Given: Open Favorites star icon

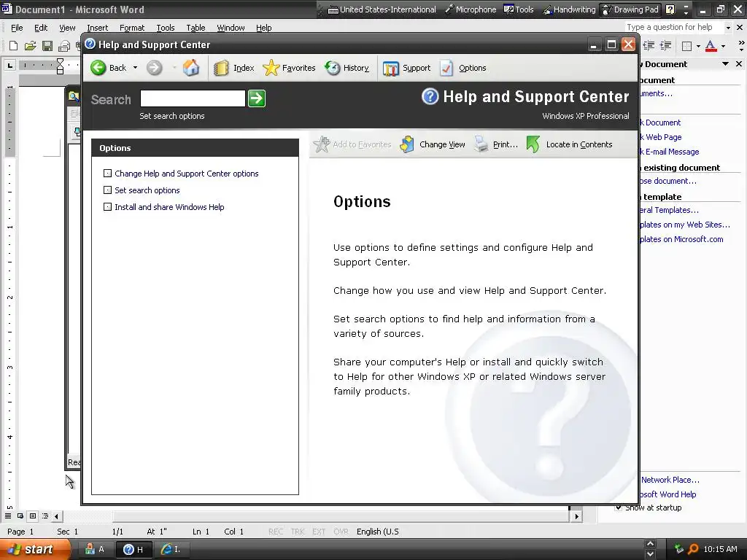Looking at the screenshot, I should pos(271,68).
